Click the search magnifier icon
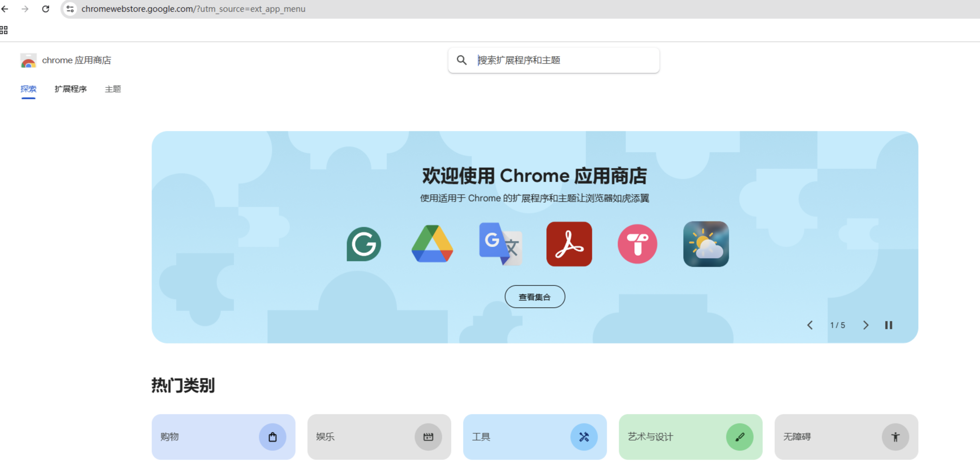 pyautogui.click(x=461, y=60)
